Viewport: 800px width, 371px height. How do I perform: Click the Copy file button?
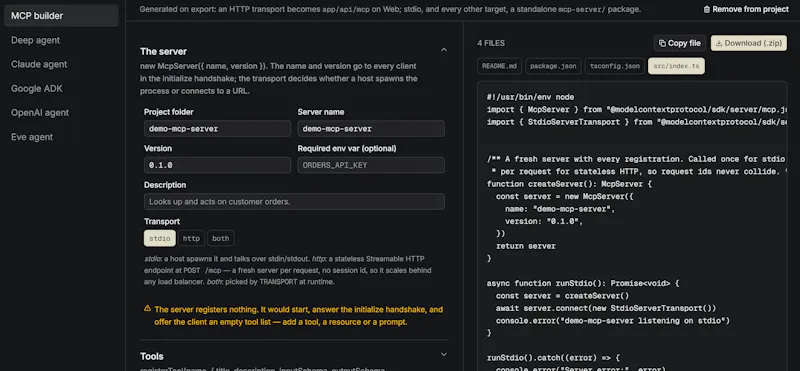(680, 43)
